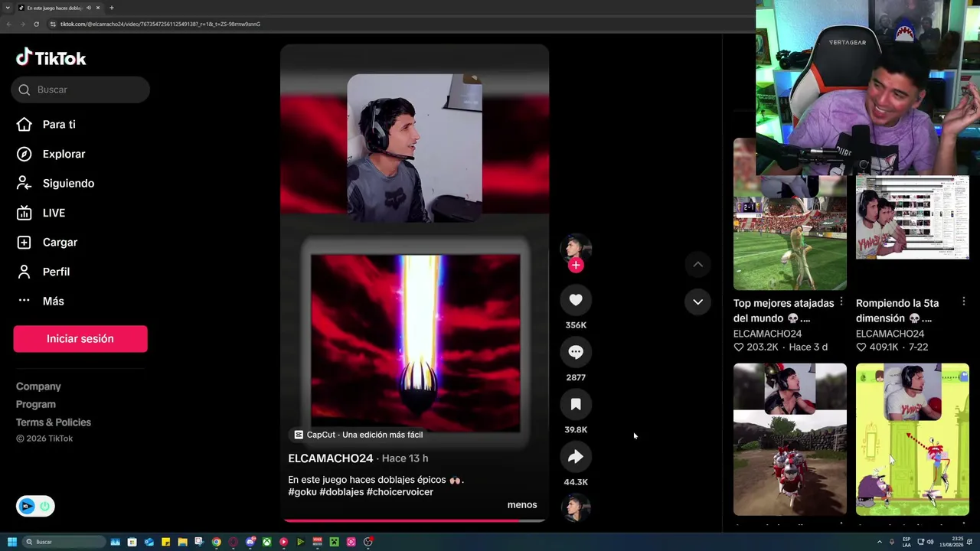The height and width of the screenshot is (551, 980).
Task: Open a new browser tab
Action: pyautogui.click(x=111, y=8)
